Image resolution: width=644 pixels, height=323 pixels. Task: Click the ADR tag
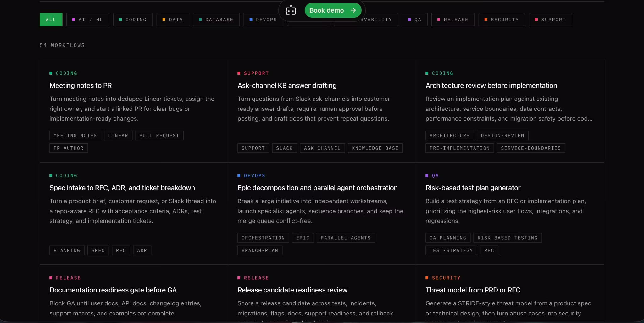click(x=142, y=251)
